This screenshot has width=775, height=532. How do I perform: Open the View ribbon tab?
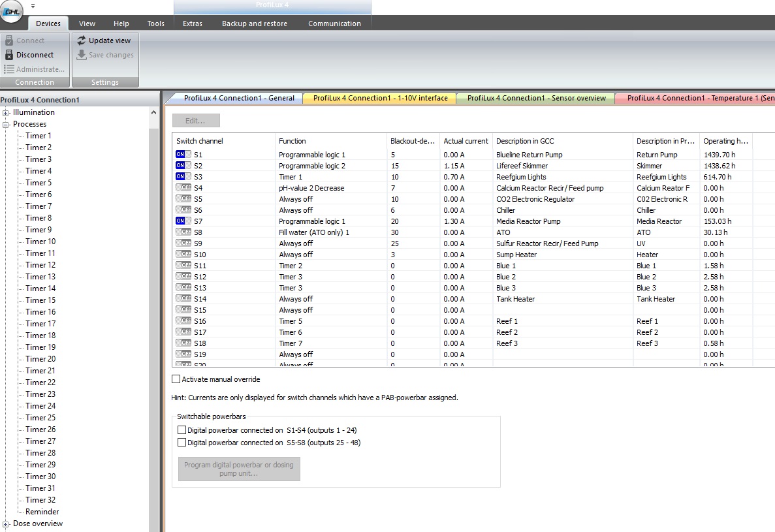[87, 23]
